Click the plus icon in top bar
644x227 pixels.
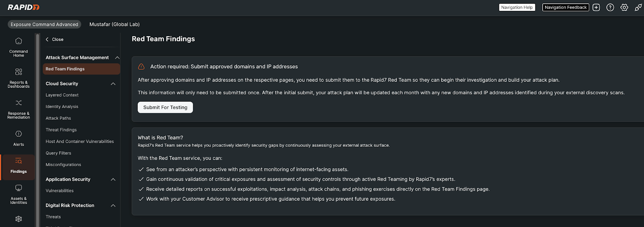596,7
